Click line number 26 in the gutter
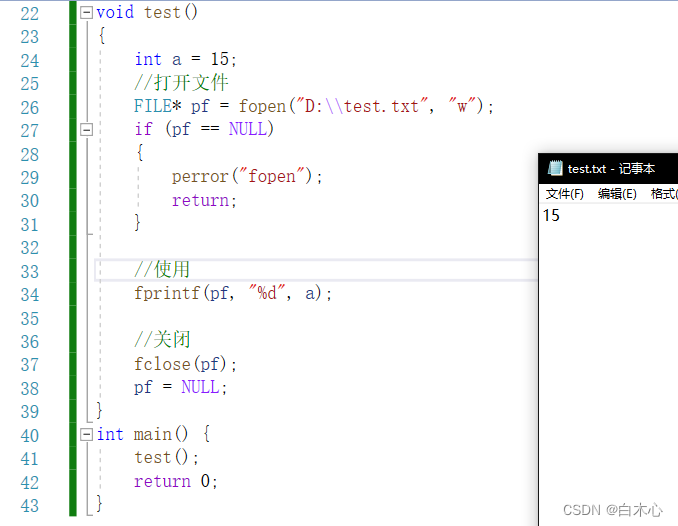The image size is (678, 526). 30,108
